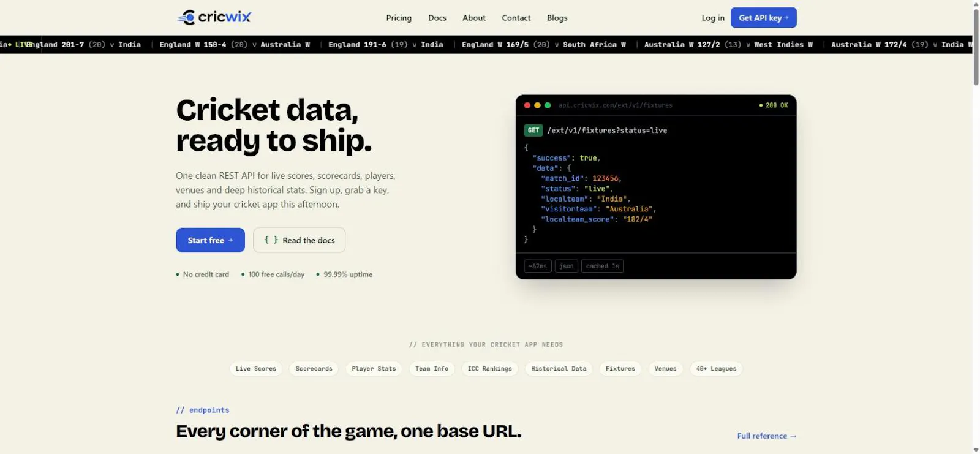Screen dimensions: 980x454
Task: Open the Full reference link
Action: coord(767,436)
